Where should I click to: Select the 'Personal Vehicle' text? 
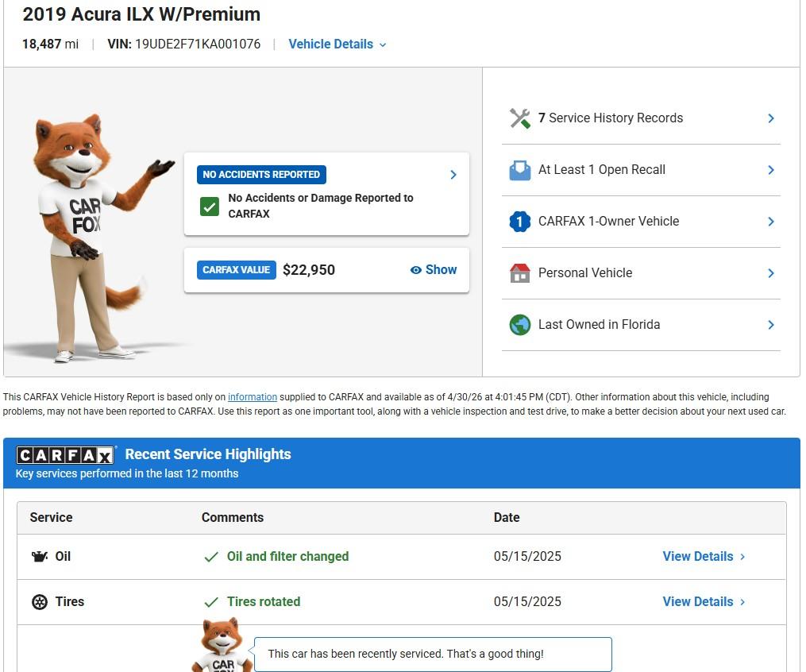(585, 273)
